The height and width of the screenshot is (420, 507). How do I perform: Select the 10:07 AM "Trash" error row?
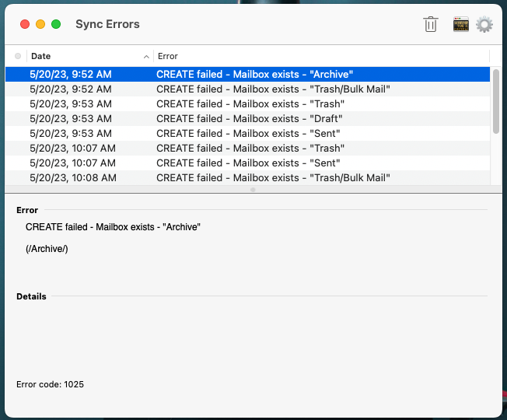pos(247,149)
